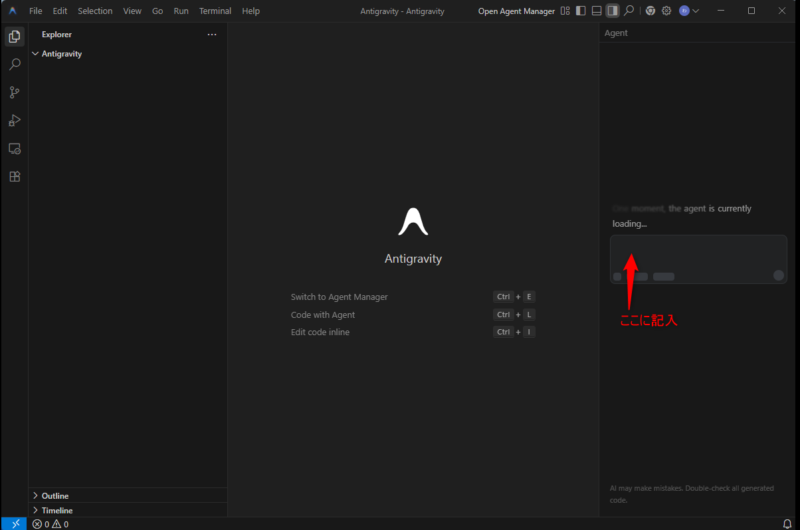Open the Terminal menu
The image size is (800, 530).
(x=214, y=11)
